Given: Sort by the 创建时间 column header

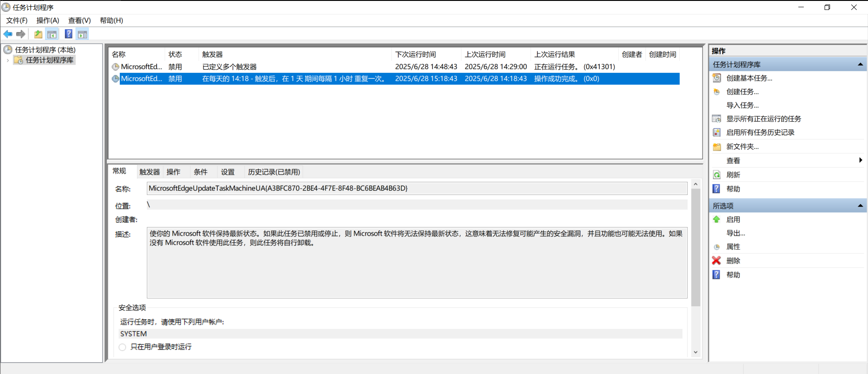Looking at the screenshot, I should 663,54.
